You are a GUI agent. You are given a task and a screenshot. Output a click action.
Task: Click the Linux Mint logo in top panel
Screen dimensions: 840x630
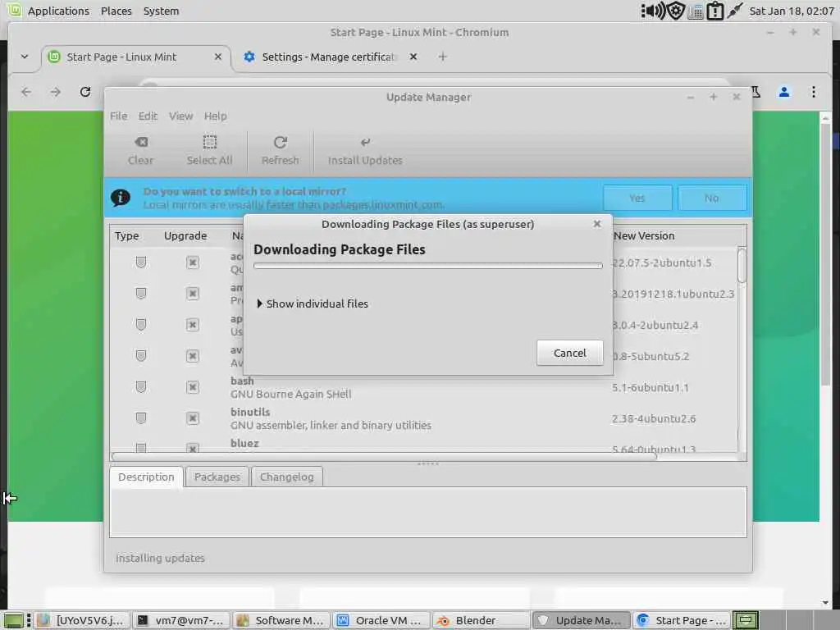(14, 10)
